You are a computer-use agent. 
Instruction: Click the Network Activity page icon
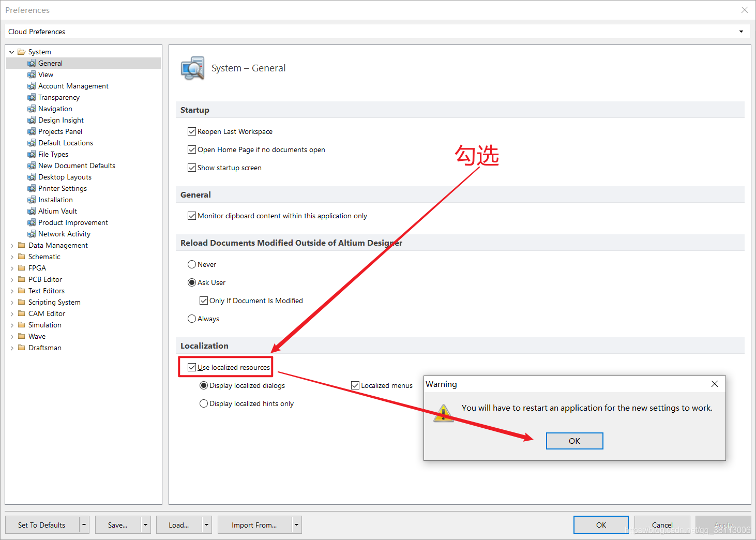click(32, 234)
